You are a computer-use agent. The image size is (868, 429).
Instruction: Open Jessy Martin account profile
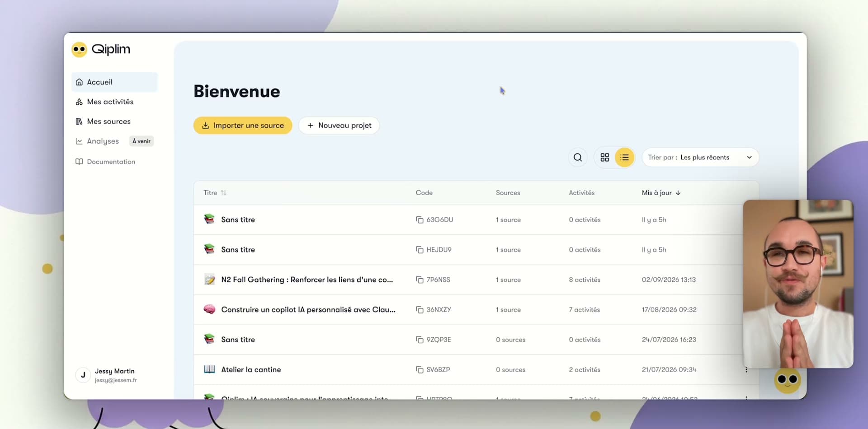pos(114,375)
